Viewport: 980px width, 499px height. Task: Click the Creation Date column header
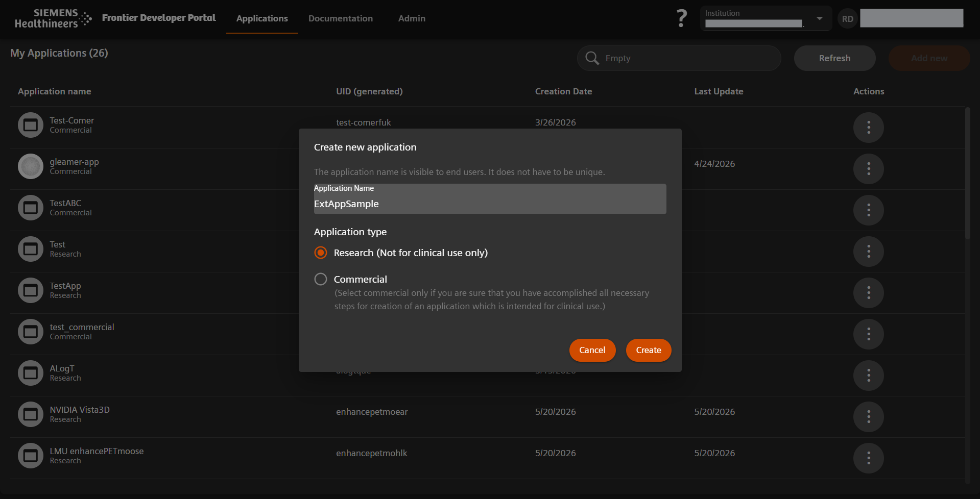563,91
